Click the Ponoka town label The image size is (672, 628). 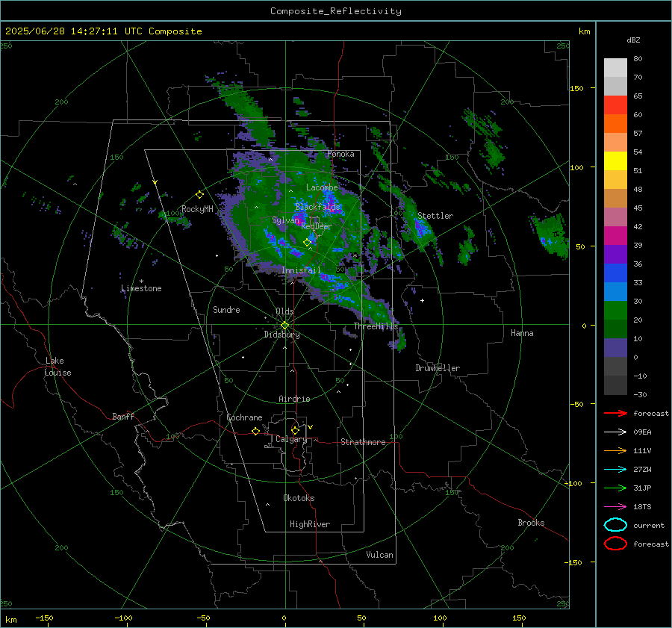[340, 154]
